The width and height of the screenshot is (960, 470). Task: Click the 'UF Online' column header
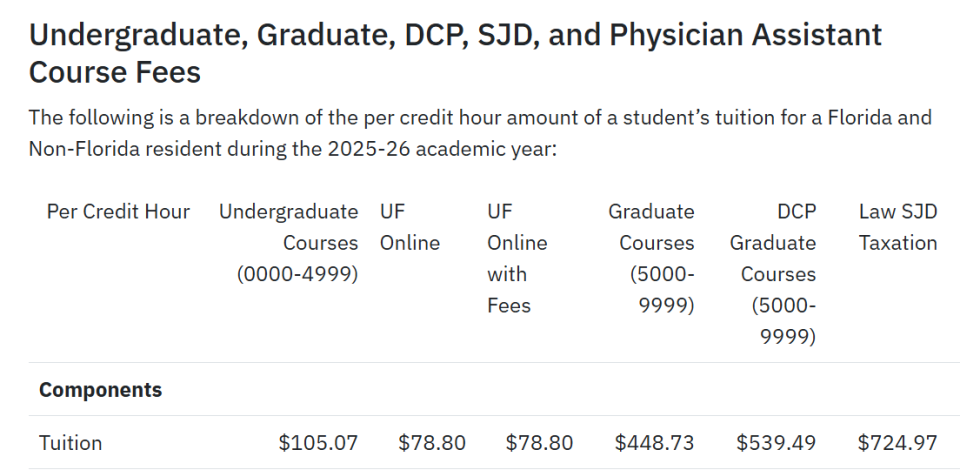coord(409,227)
